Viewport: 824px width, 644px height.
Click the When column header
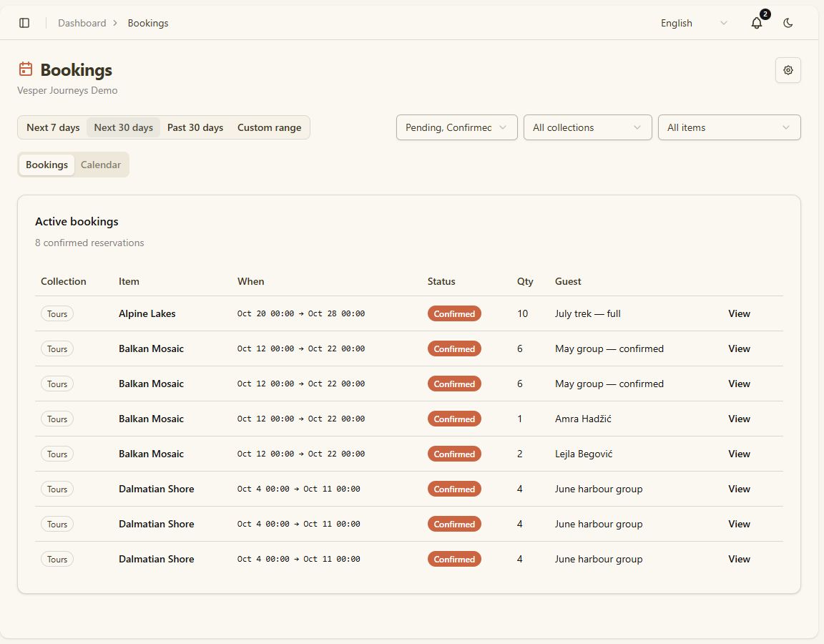250,281
